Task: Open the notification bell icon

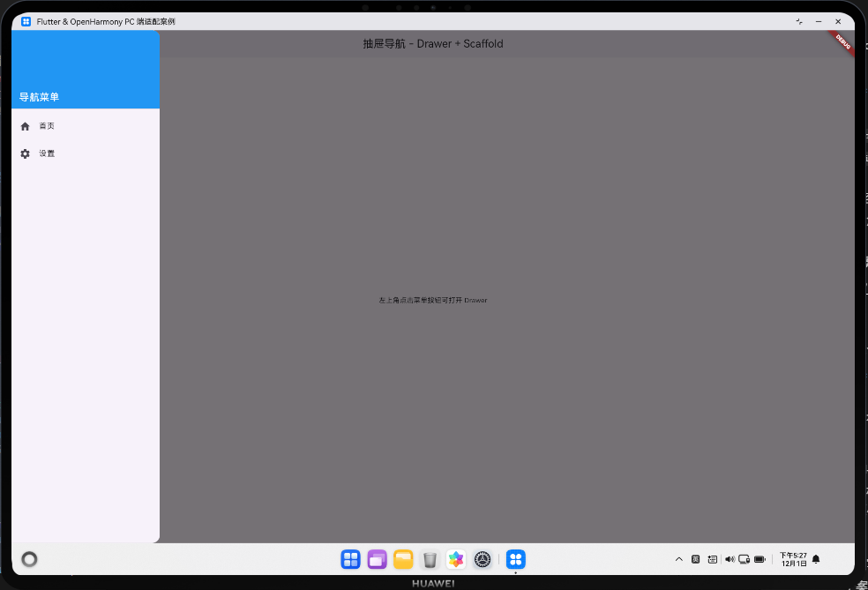Action: pyautogui.click(x=816, y=559)
